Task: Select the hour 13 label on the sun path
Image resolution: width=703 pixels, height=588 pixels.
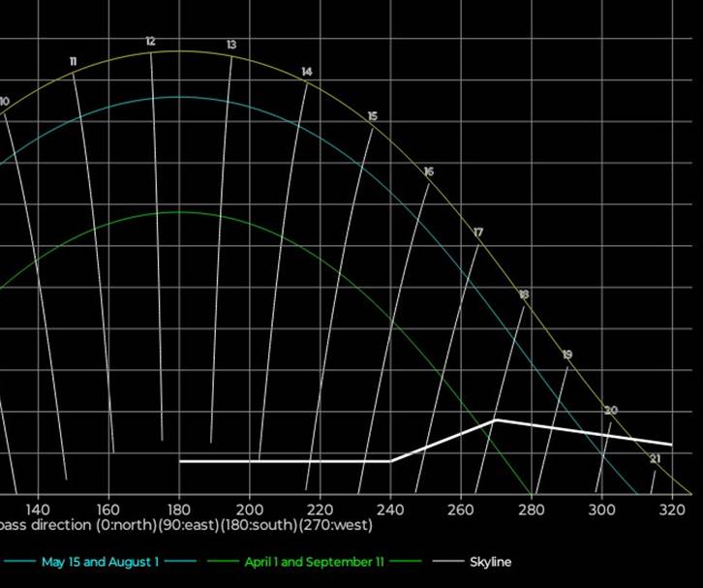Action: click(x=231, y=46)
